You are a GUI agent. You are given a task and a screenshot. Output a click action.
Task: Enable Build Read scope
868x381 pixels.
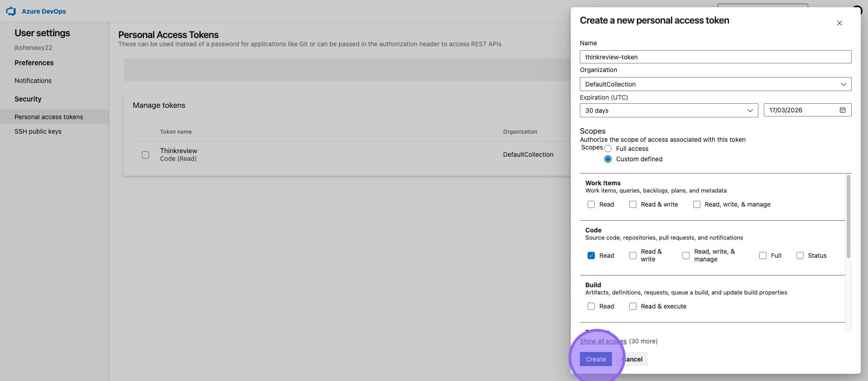[x=591, y=306]
